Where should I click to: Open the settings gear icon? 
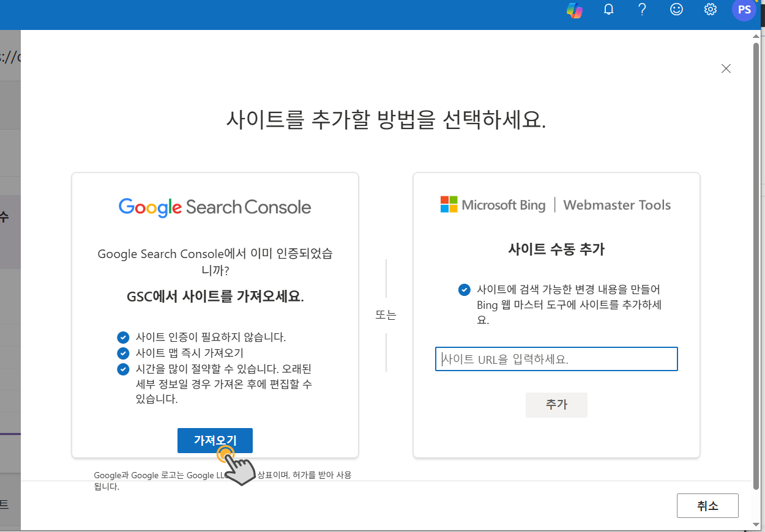tap(711, 10)
